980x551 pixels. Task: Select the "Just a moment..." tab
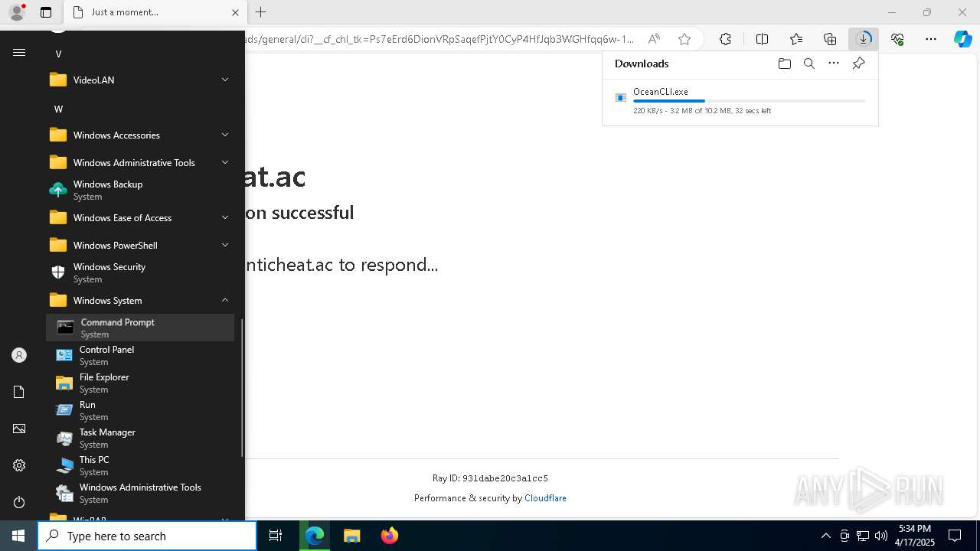154,12
